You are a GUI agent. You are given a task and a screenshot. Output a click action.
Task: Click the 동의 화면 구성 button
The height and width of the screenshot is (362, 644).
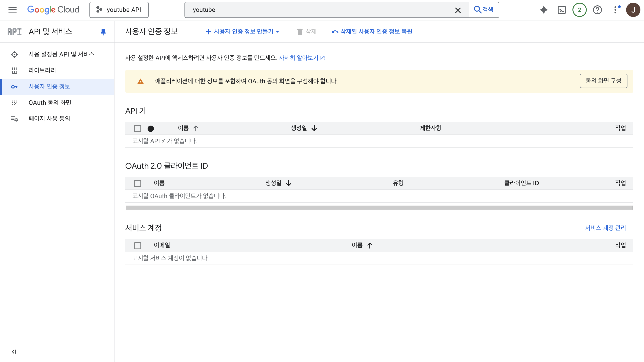tap(603, 81)
